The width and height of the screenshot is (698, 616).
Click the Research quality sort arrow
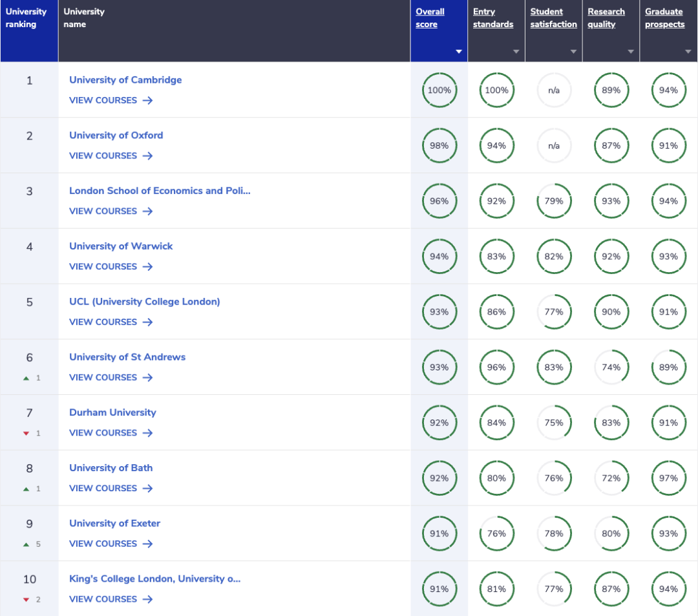pyautogui.click(x=630, y=52)
